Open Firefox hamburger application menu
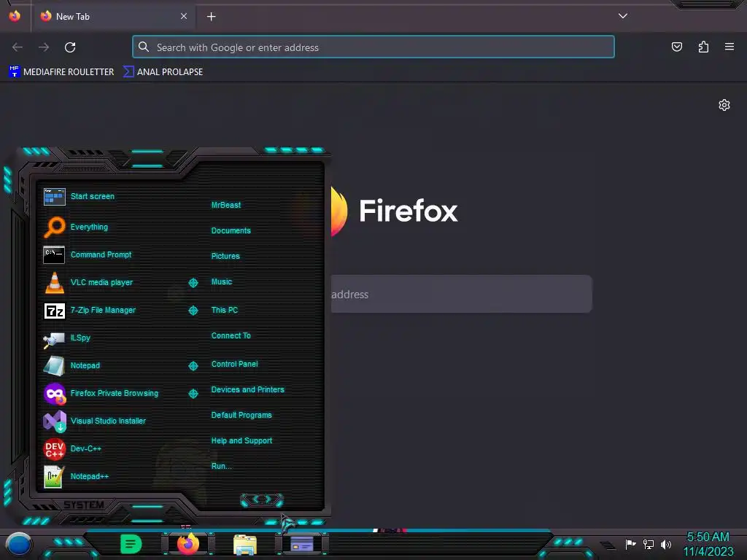The image size is (747, 560). point(729,47)
